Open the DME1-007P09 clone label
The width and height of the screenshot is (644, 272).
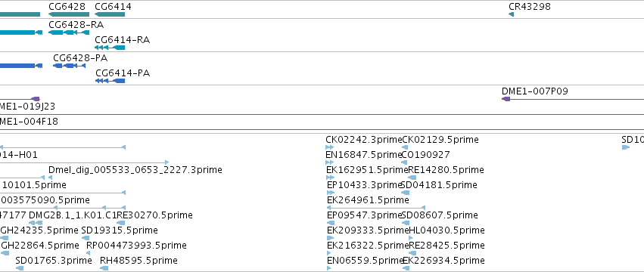[x=535, y=91]
